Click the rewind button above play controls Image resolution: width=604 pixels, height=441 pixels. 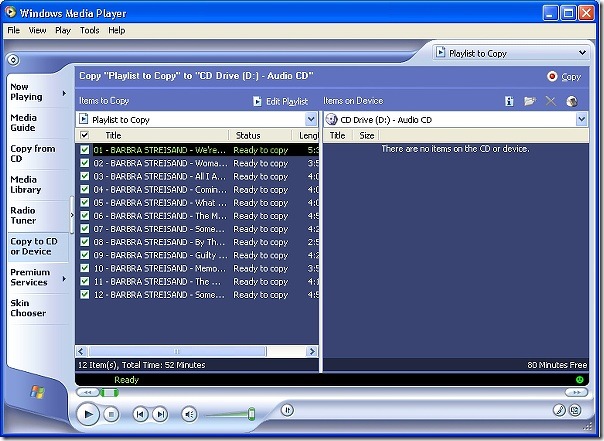pos(88,392)
